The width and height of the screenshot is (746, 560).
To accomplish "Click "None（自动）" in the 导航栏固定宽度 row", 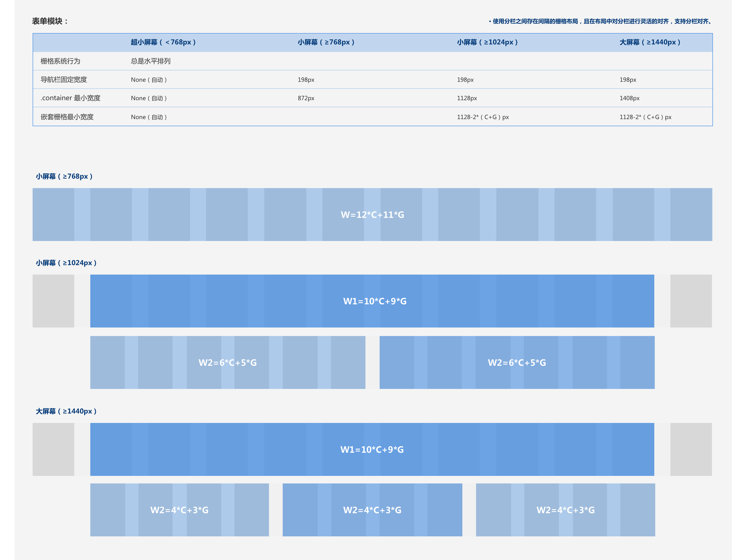I will pyautogui.click(x=149, y=80).
